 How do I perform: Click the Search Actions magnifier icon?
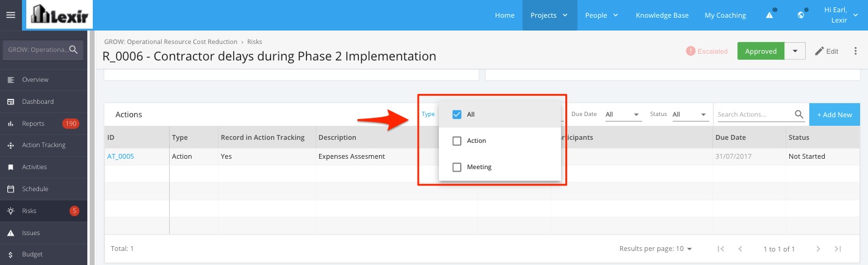[x=799, y=114]
